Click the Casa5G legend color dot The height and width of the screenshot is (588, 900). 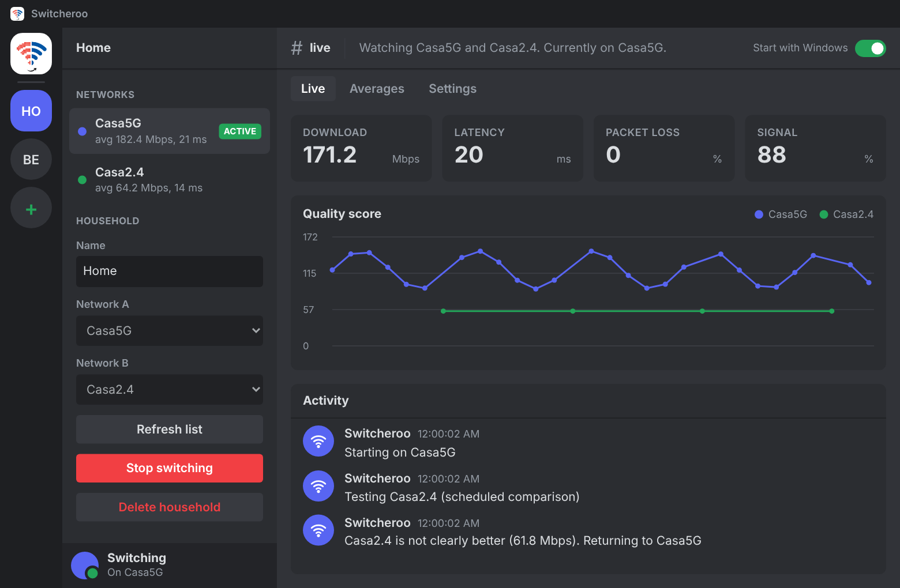(759, 214)
